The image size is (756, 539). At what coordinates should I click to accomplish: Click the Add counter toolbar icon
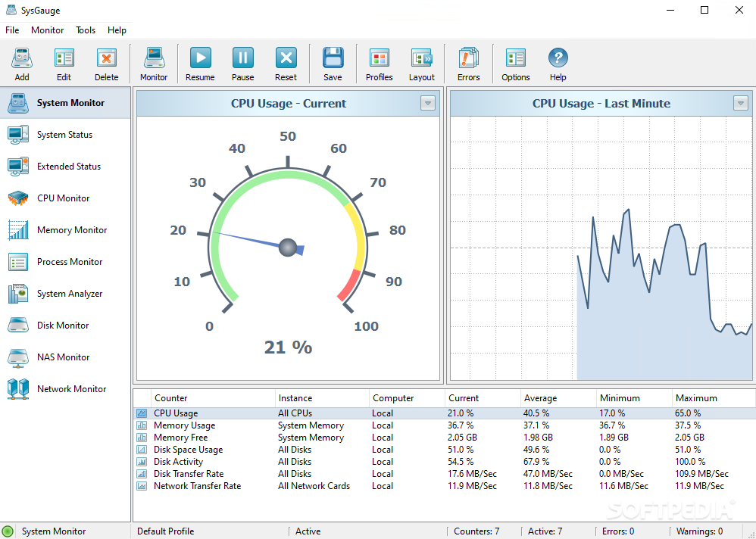click(x=22, y=64)
